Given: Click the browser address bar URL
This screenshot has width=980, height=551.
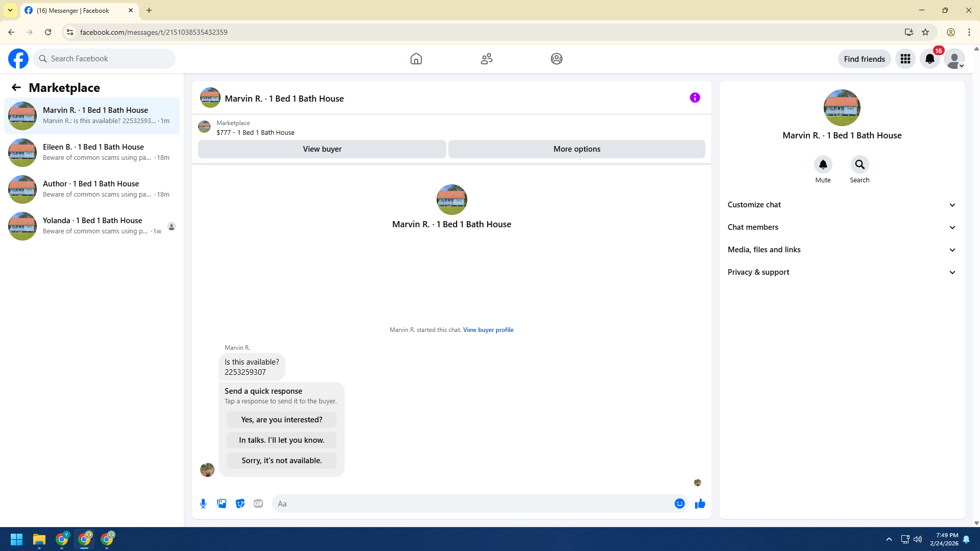Looking at the screenshot, I should (154, 32).
